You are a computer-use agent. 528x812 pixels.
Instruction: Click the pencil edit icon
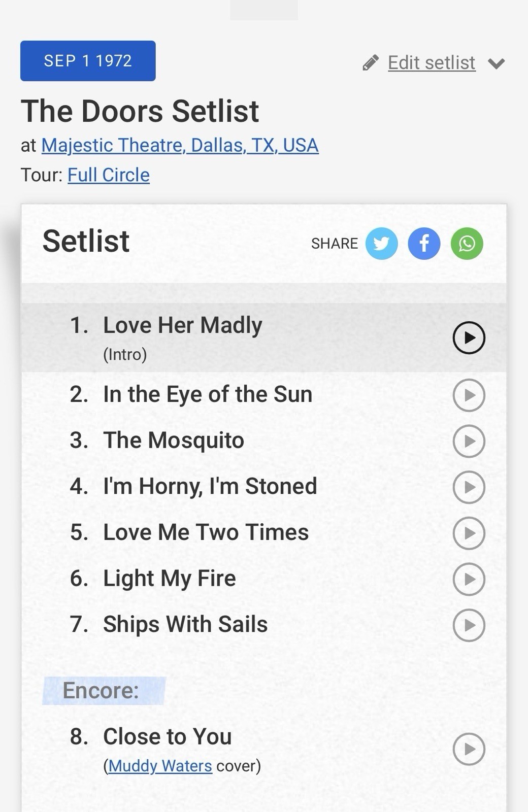(371, 63)
